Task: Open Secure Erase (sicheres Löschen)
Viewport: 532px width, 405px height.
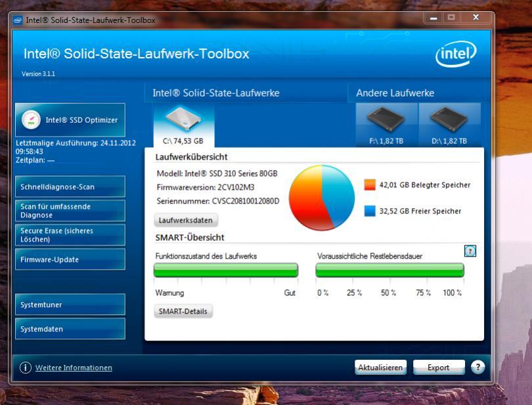Action: 70,235
